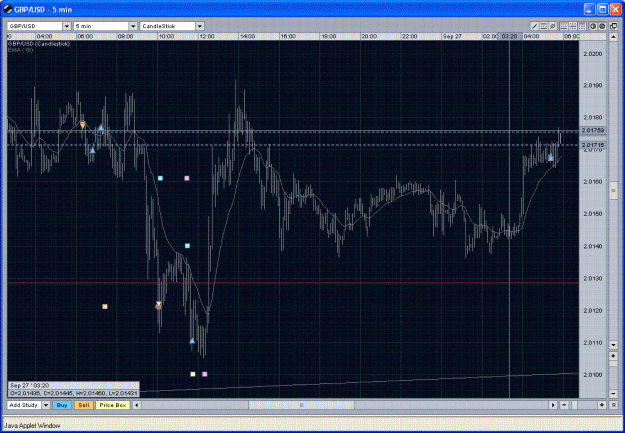Click the cyan price box marker near 2.0140

pyautogui.click(x=187, y=246)
